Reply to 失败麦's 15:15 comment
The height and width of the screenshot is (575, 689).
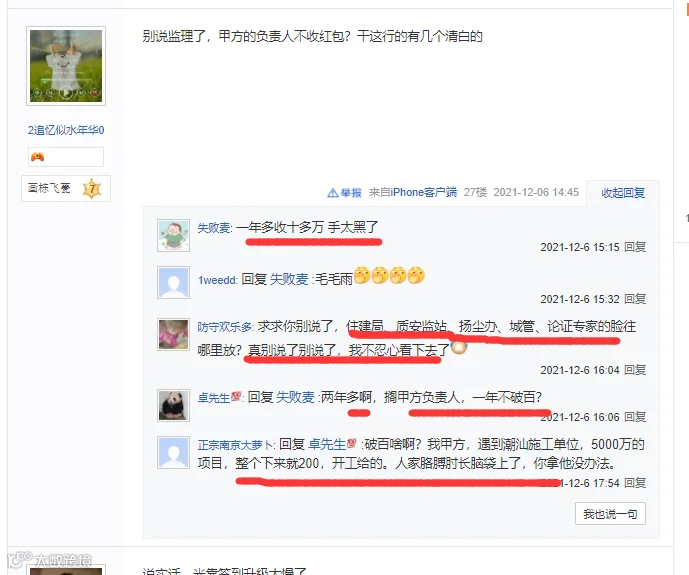pos(635,247)
